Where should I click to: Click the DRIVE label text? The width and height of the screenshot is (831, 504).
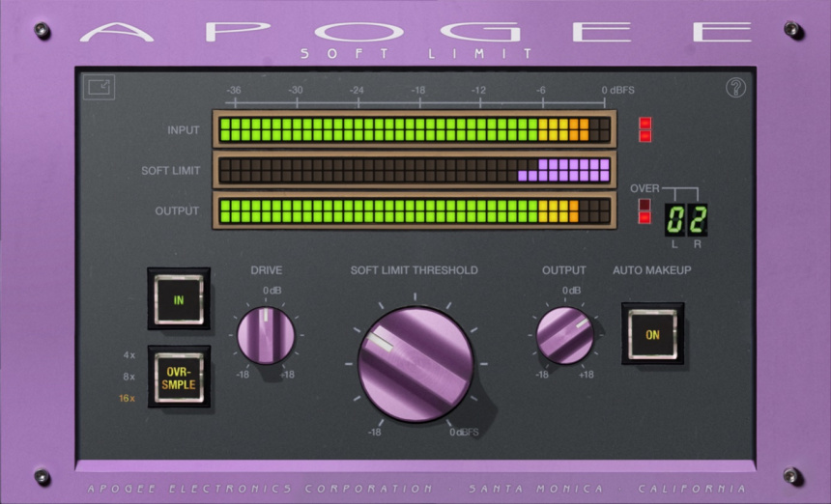tap(266, 270)
